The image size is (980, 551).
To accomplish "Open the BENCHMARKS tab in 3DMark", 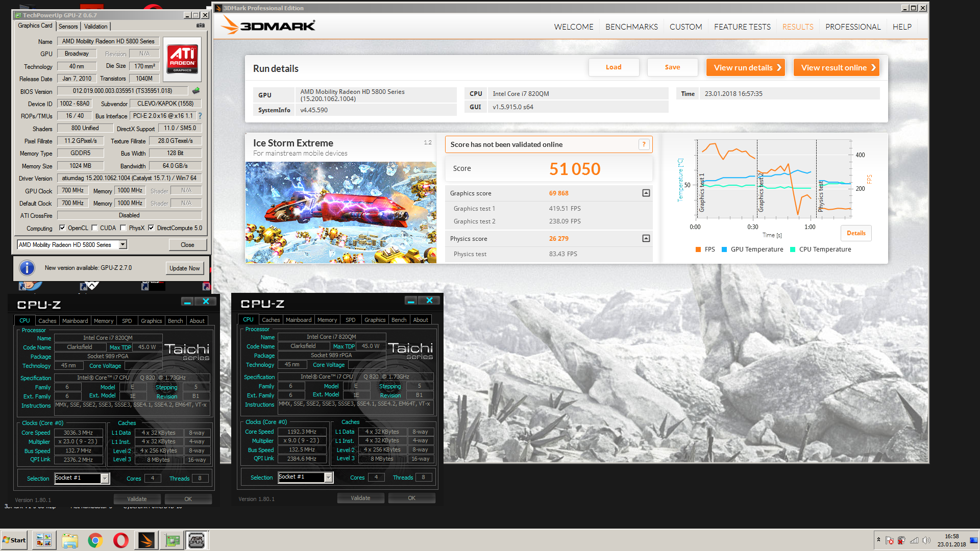I will [x=631, y=27].
